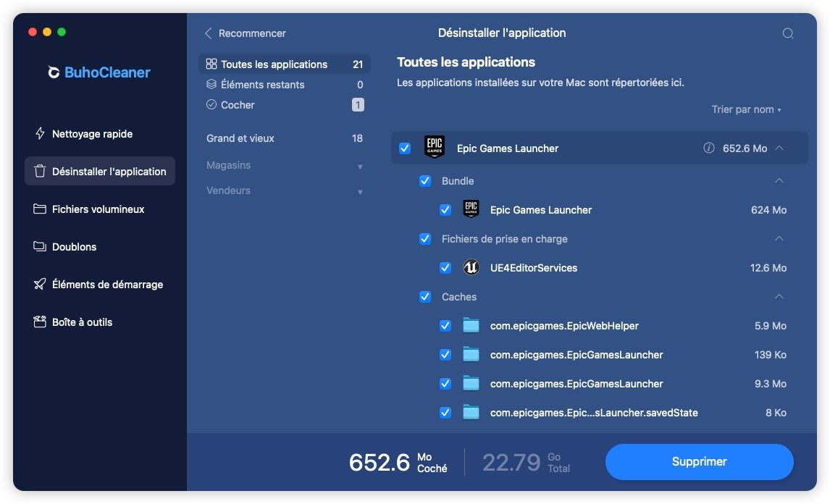Uncheck the Epic Games Launcher 624 Mo checkbox
830x504 pixels.
pos(445,210)
